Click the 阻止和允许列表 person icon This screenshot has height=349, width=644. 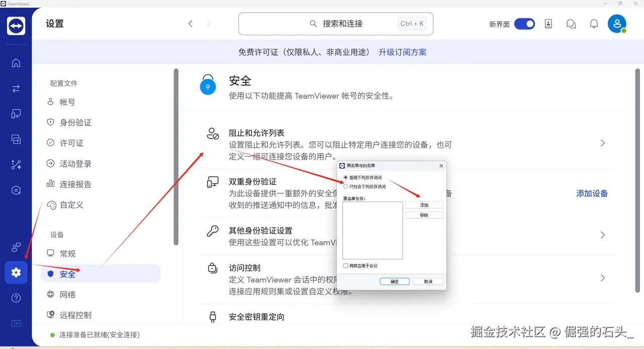[x=213, y=133]
